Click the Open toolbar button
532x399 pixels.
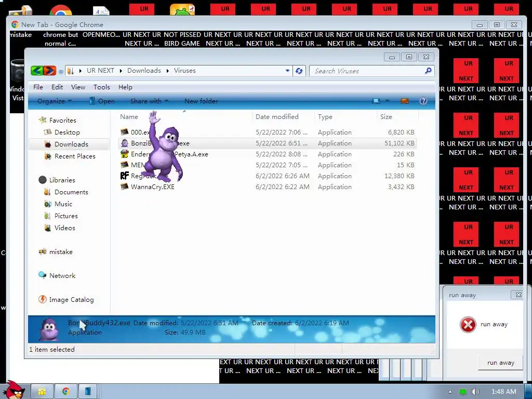pos(101,101)
